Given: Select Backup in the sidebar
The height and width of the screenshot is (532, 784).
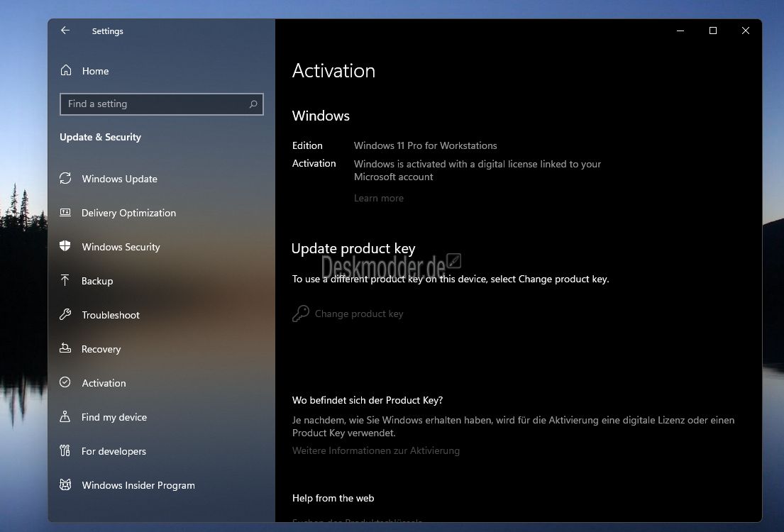Looking at the screenshot, I should click(97, 281).
